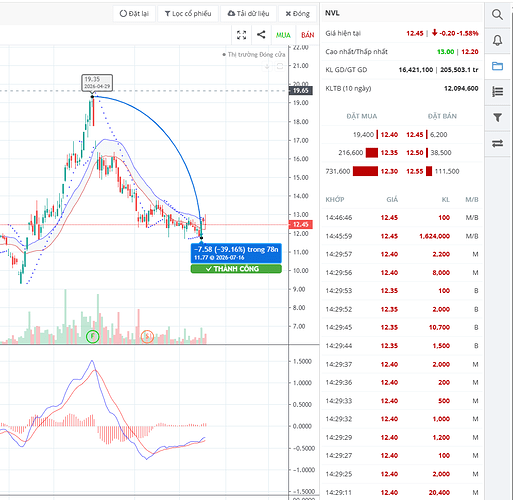The image size is (513, 500).
Task: Click Tải dữ liệu download button
Action: [x=248, y=14]
